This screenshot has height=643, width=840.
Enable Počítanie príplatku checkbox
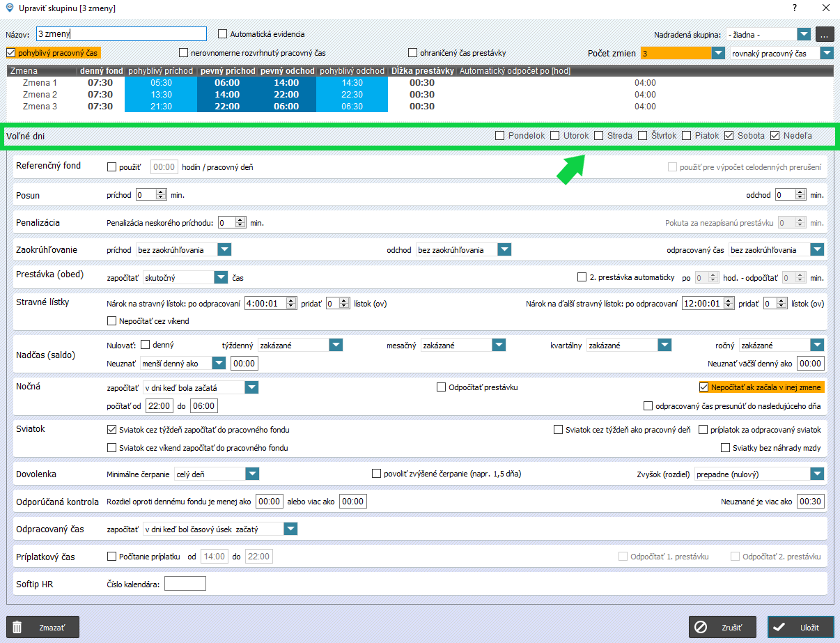pos(111,557)
